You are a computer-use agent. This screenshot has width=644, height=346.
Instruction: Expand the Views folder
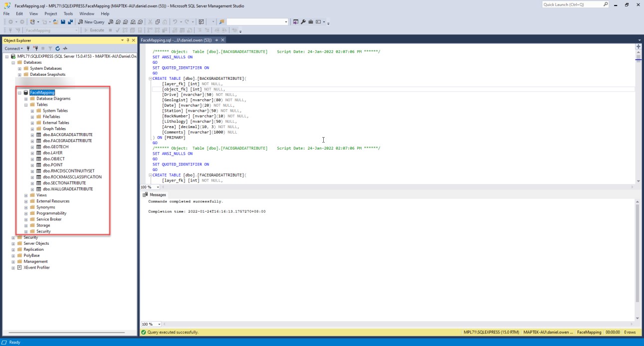pyautogui.click(x=26, y=195)
